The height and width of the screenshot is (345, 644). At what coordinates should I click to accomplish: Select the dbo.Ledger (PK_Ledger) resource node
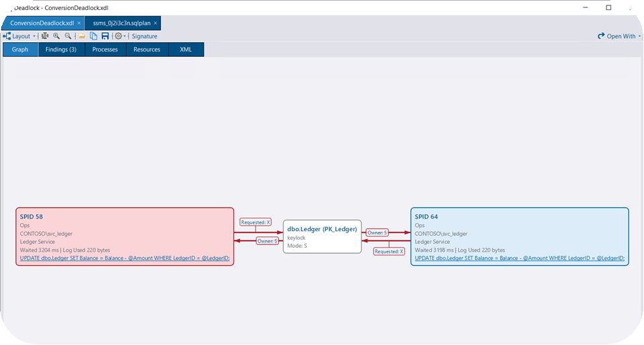[322, 236]
